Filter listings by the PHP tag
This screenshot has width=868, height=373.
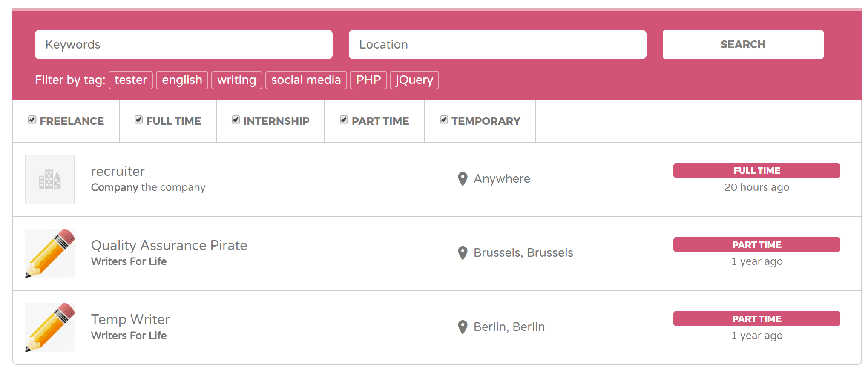click(368, 80)
